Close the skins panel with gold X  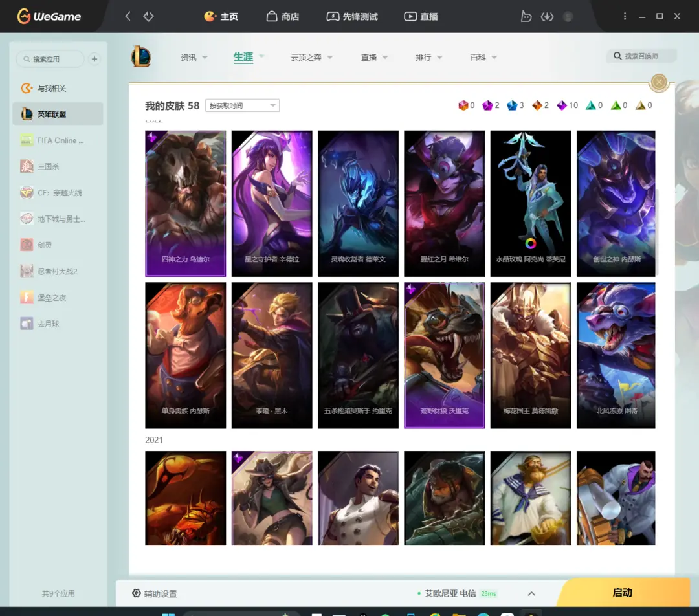[659, 82]
